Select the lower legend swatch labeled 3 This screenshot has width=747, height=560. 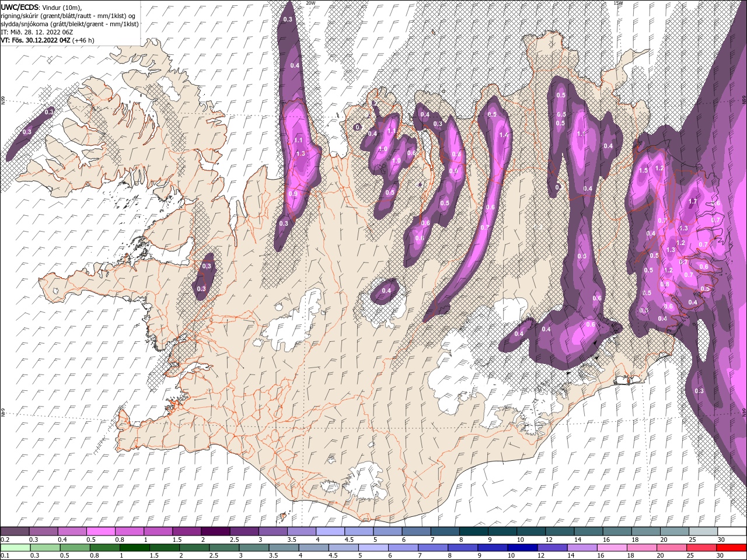click(254, 547)
